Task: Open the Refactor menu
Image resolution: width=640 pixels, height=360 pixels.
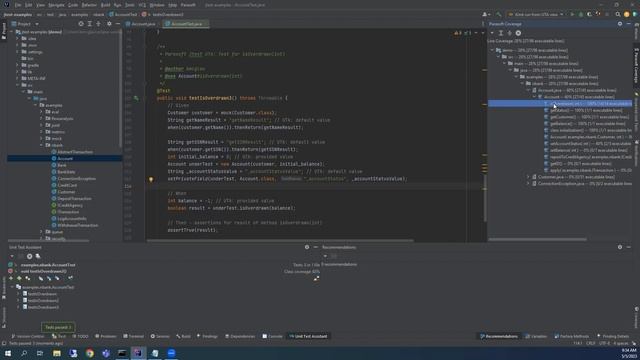Action: [89, 5]
